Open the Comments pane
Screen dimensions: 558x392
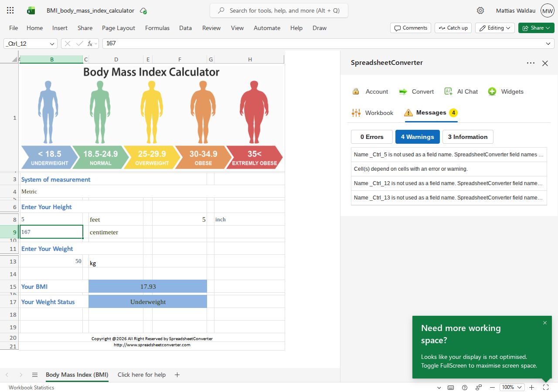(x=411, y=28)
